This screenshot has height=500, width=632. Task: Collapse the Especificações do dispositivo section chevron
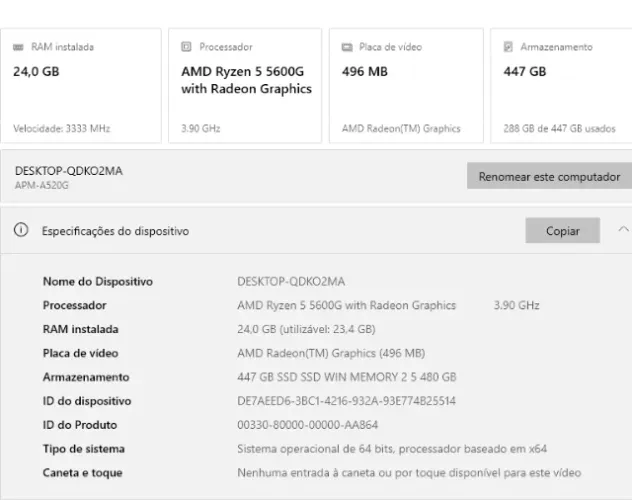tap(623, 229)
